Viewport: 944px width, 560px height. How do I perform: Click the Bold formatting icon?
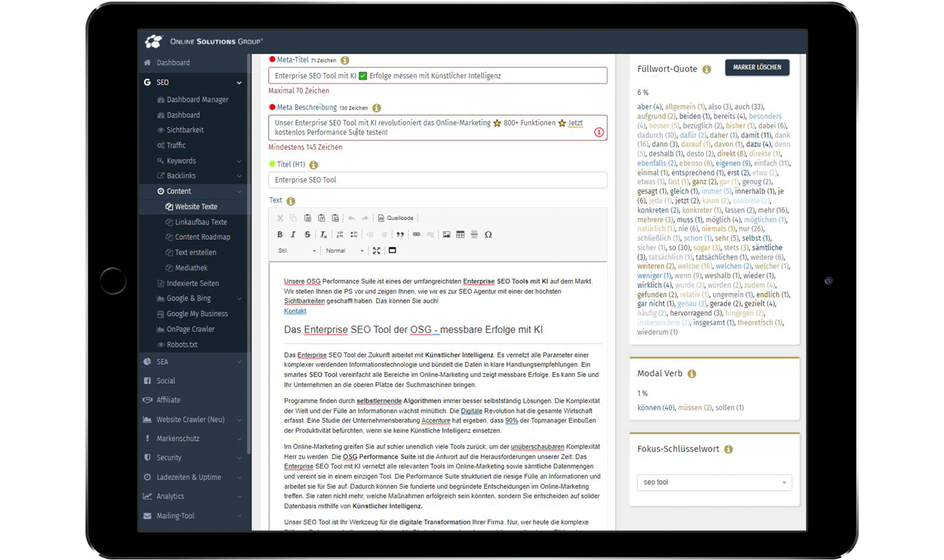pyautogui.click(x=280, y=235)
